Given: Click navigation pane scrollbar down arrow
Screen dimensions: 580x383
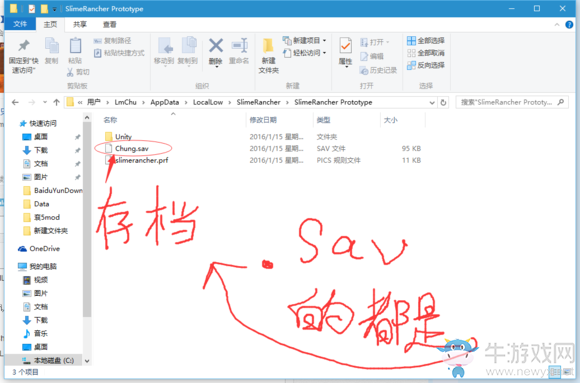Looking at the screenshot, I should (87, 361).
